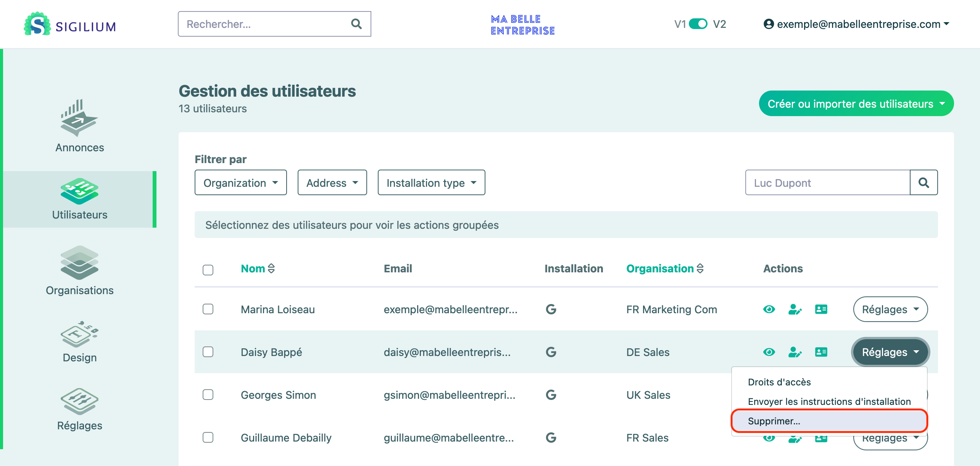Expand the Organization filter dropdown

tap(240, 183)
